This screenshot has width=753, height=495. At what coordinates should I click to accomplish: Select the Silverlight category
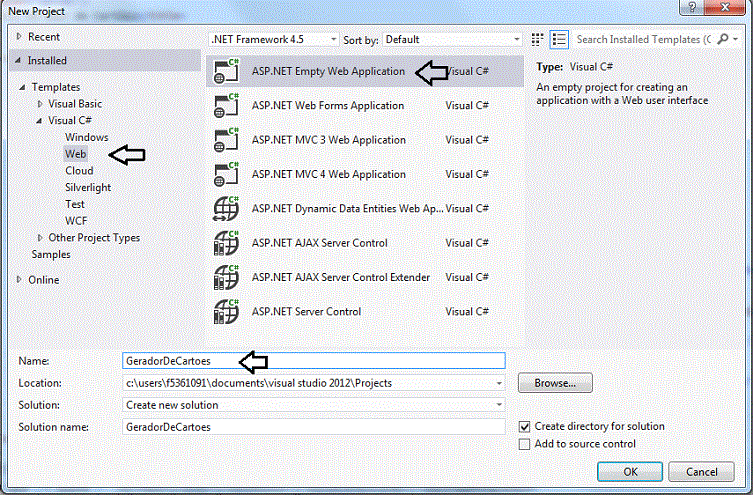click(88, 188)
